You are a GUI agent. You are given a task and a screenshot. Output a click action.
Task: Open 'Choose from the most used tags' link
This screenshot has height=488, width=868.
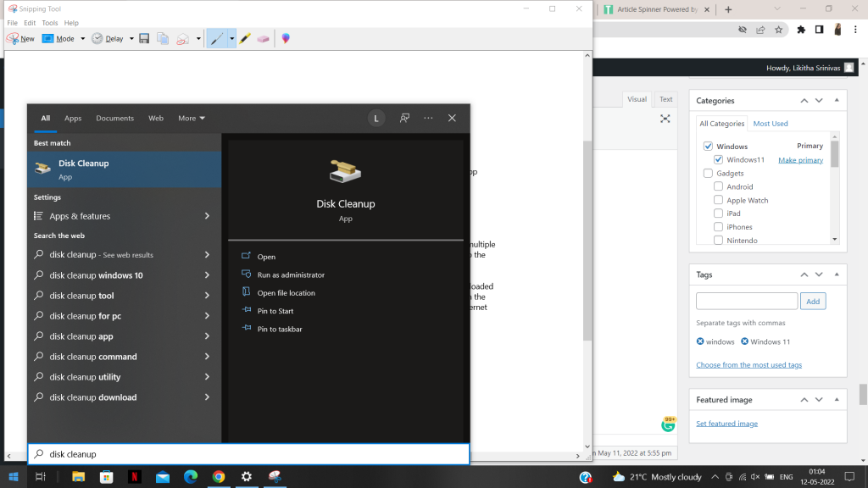748,364
